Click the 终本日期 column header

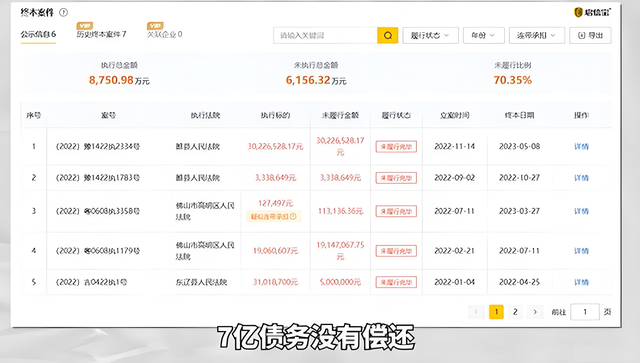point(519,116)
